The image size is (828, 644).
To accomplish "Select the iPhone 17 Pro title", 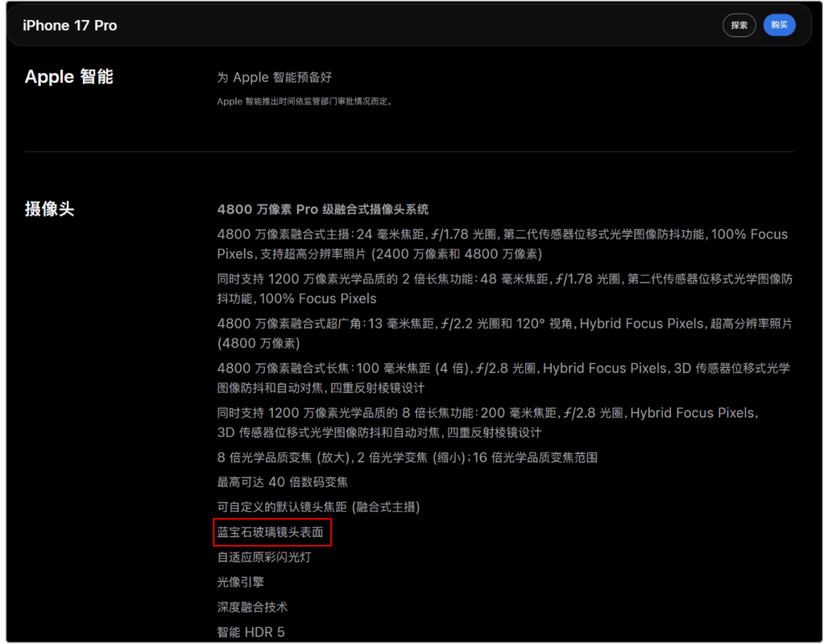I will click(x=70, y=25).
